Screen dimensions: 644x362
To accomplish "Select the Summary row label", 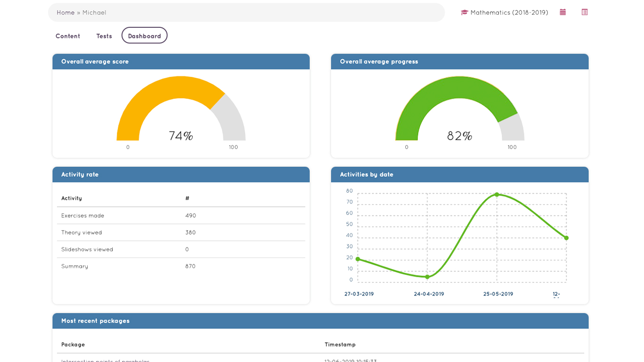I will coord(74,266).
